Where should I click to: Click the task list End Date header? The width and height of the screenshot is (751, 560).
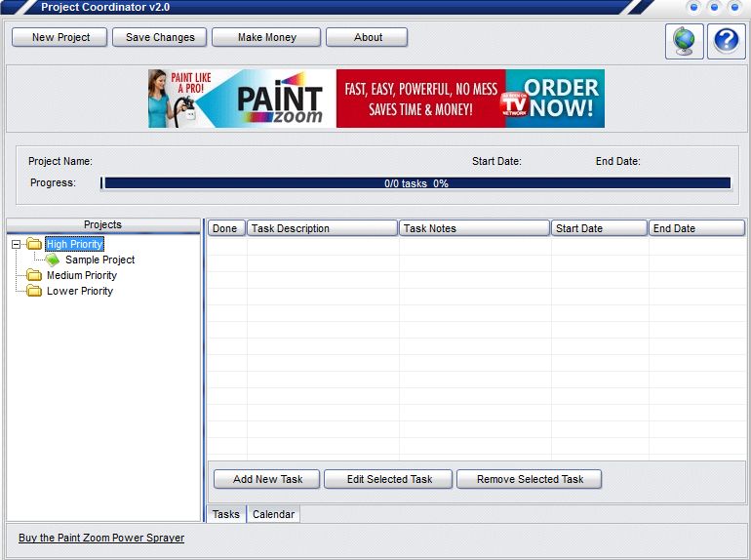click(x=696, y=228)
